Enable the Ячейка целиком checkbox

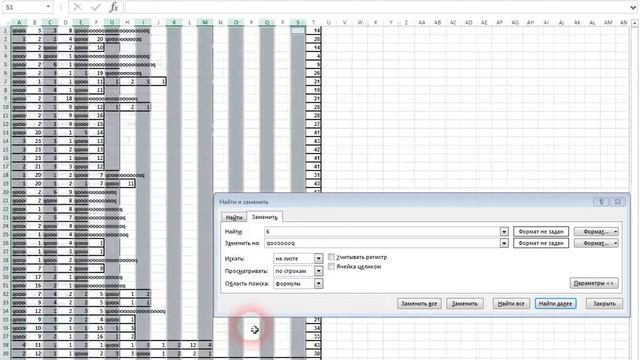point(331,267)
